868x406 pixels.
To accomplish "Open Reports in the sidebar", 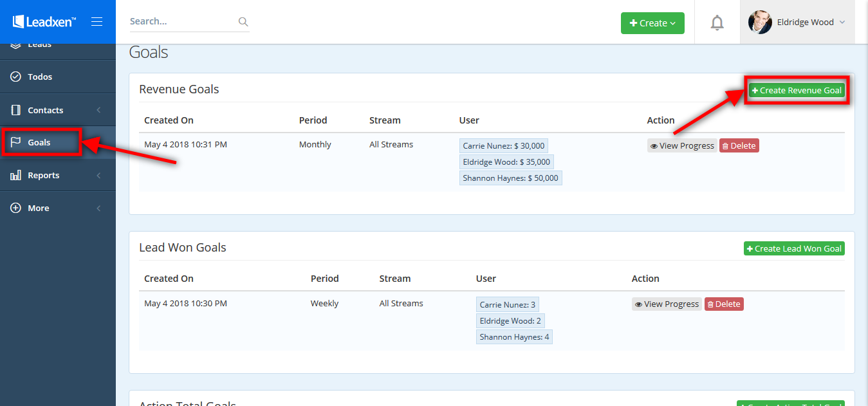I will pos(58,175).
